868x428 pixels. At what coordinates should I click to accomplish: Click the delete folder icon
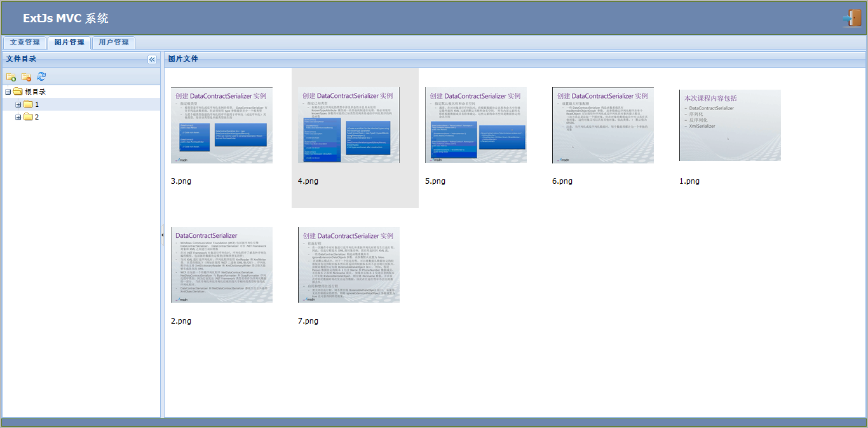click(26, 77)
